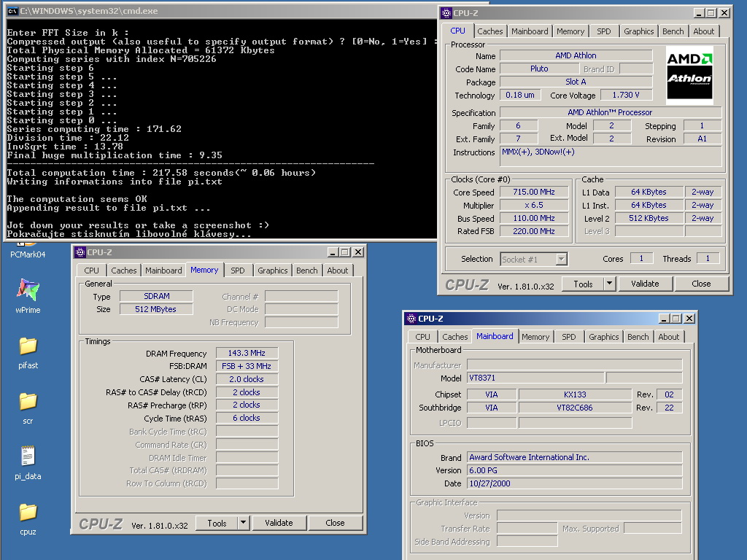Click the Core Voltage 1.730 V value
The image size is (747, 560).
626,95
